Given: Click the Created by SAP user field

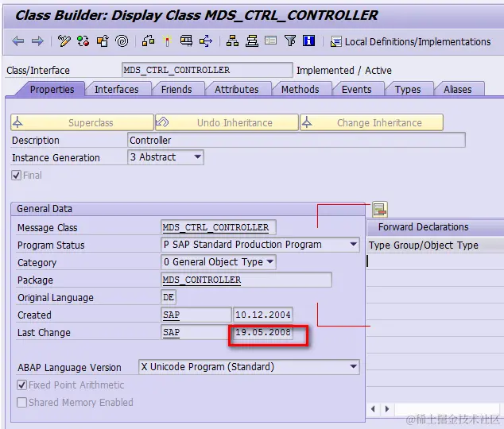Looking at the screenshot, I should click(x=196, y=315).
